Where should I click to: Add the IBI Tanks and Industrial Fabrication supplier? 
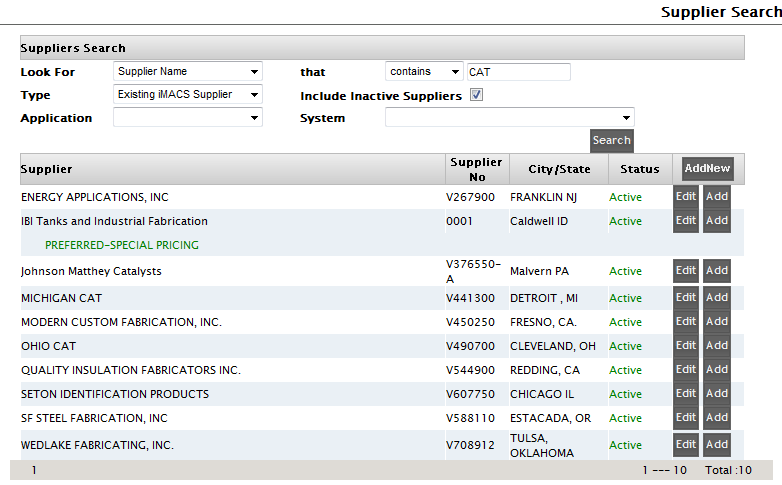(x=717, y=221)
